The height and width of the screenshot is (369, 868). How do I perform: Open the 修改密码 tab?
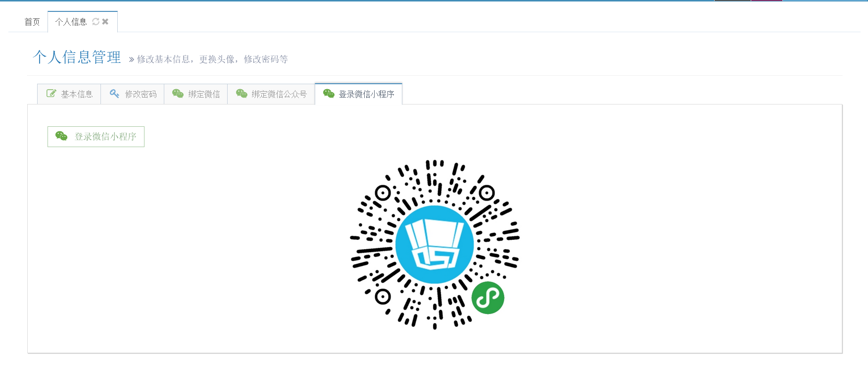pyautogui.click(x=133, y=94)
